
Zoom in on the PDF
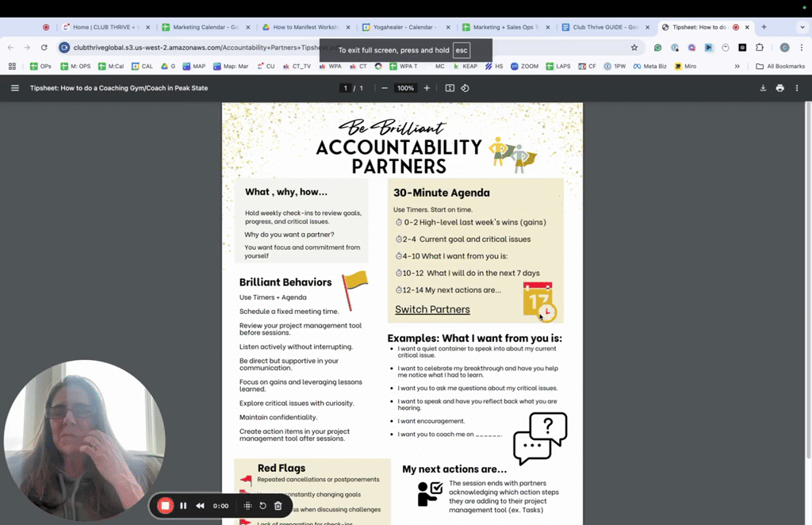tap(427, 88)
